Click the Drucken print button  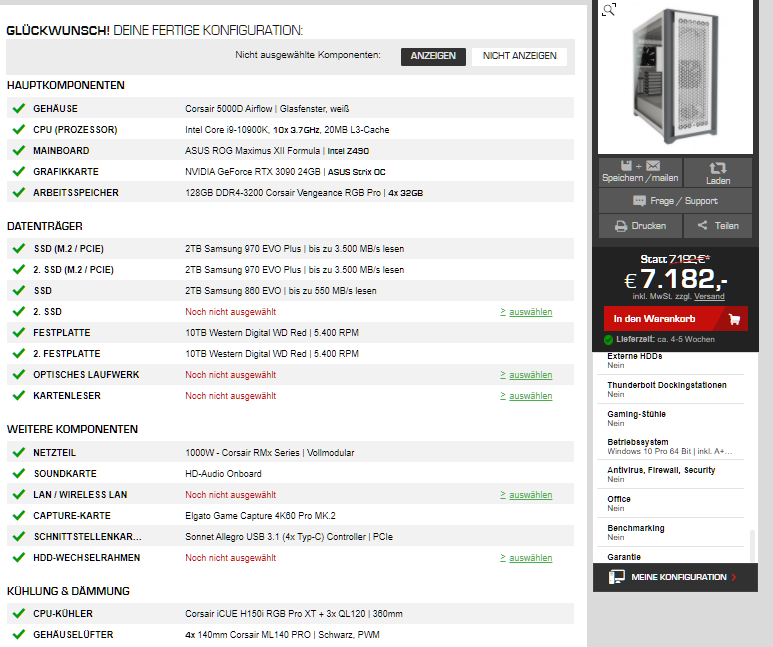640,226
